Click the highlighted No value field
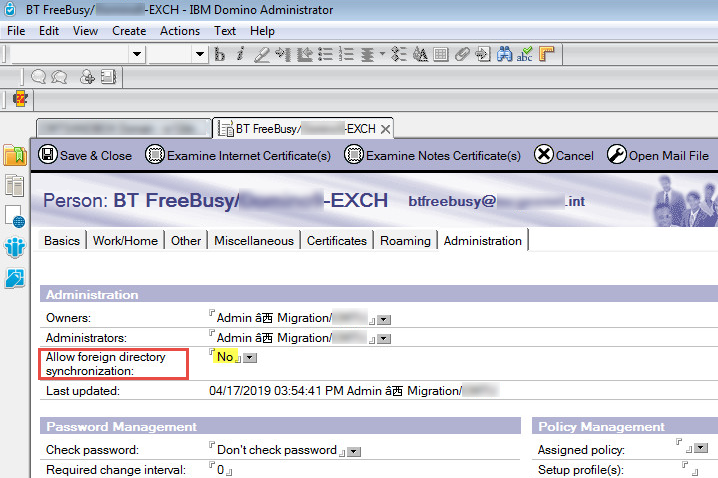This screenshot has height=478, width=718. click(225, 357)
